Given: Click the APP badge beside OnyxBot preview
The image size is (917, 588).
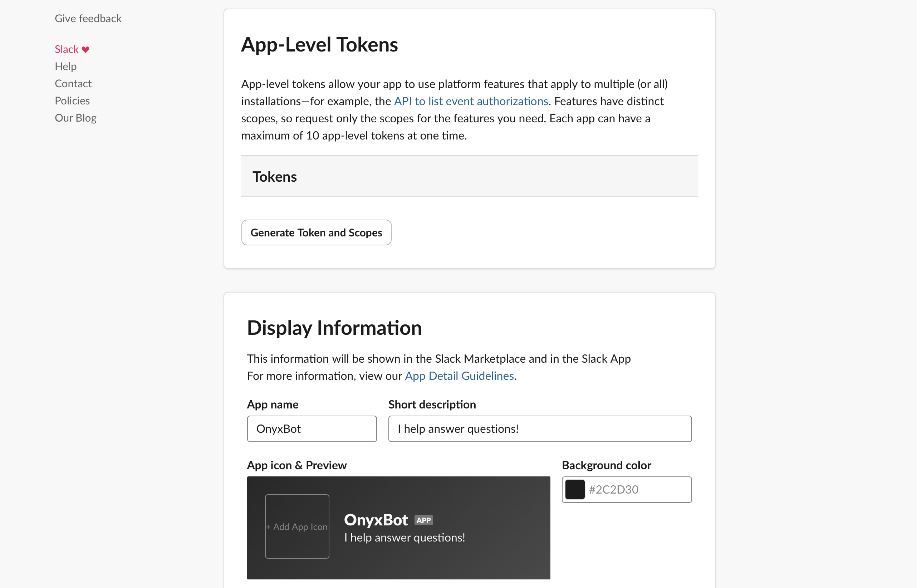Looking at the screenshot, I should pyautogui.click(x=423, y=520).
